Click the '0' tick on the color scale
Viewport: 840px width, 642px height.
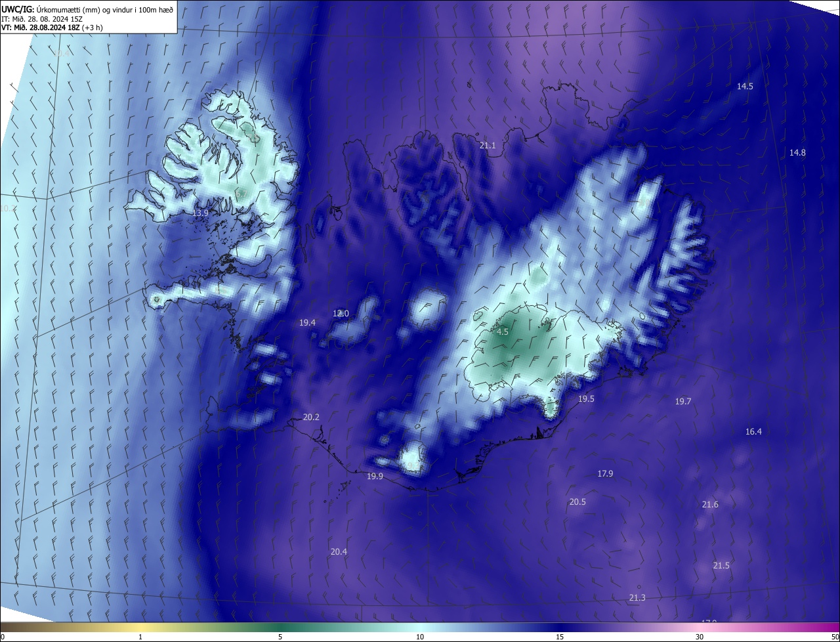3,637
